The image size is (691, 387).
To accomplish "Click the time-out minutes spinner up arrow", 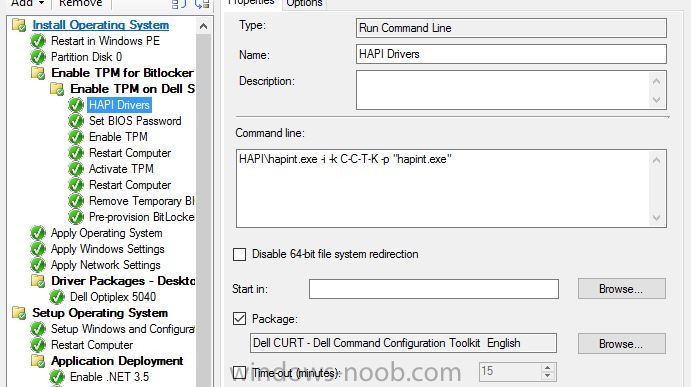I will [x=547, y=368].
